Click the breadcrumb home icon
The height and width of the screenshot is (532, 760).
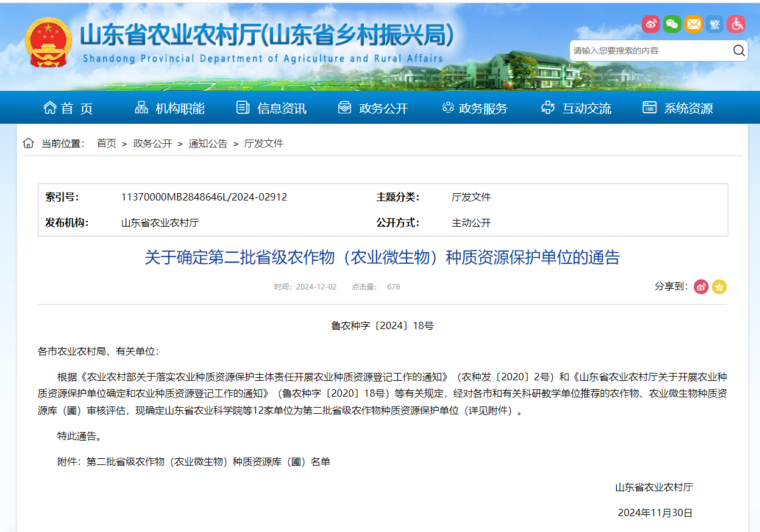(x=28, y=143)
